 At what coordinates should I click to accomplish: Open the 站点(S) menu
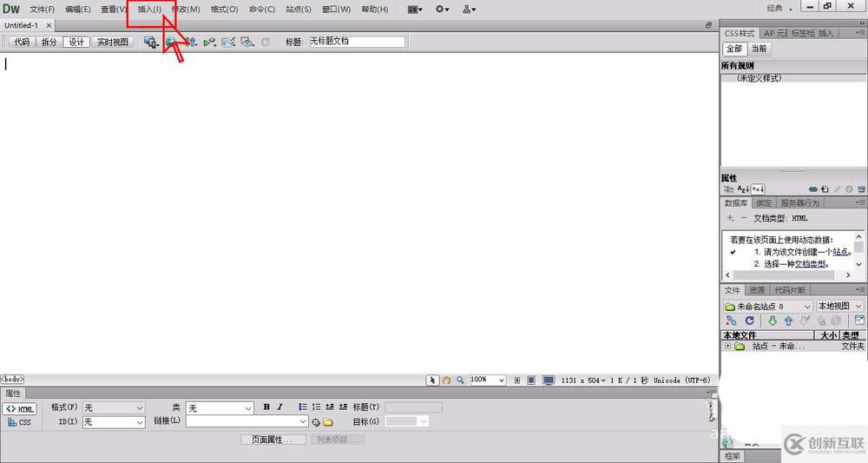pyautogui.click(x=299, y=10)
